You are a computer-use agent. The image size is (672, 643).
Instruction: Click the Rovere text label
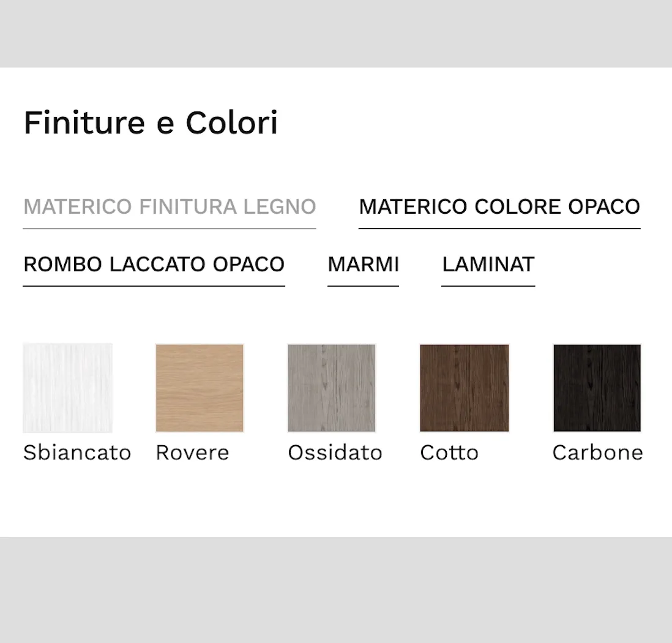tap(192, 453)
